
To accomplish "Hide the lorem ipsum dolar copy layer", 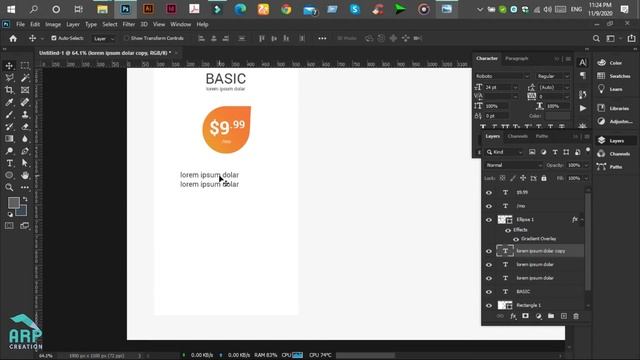I will [489, 251].
